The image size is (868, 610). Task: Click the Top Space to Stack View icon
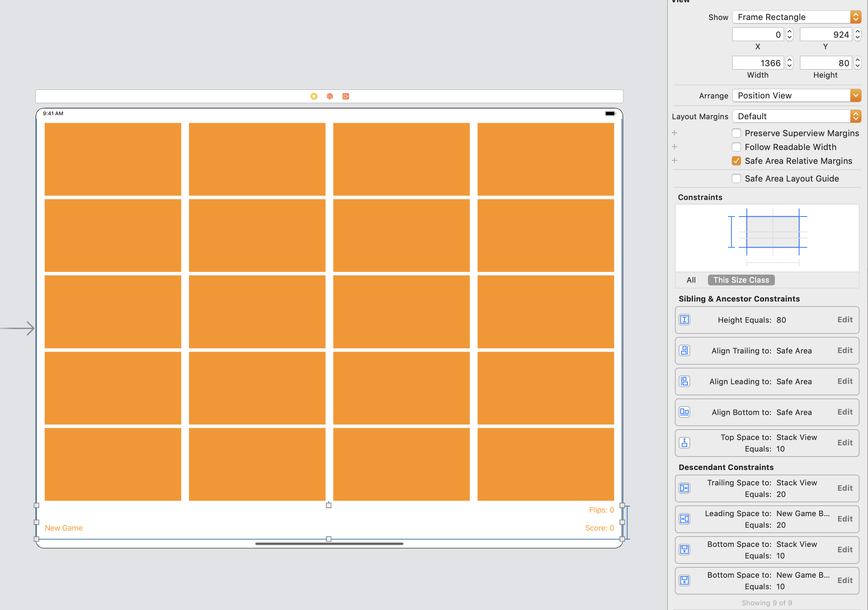coord(684,443)
